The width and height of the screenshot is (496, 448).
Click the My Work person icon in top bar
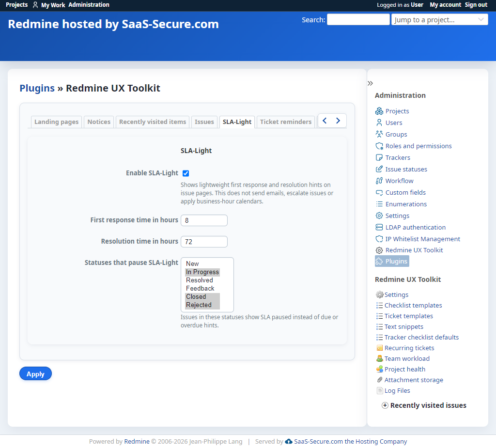[35, 5]
